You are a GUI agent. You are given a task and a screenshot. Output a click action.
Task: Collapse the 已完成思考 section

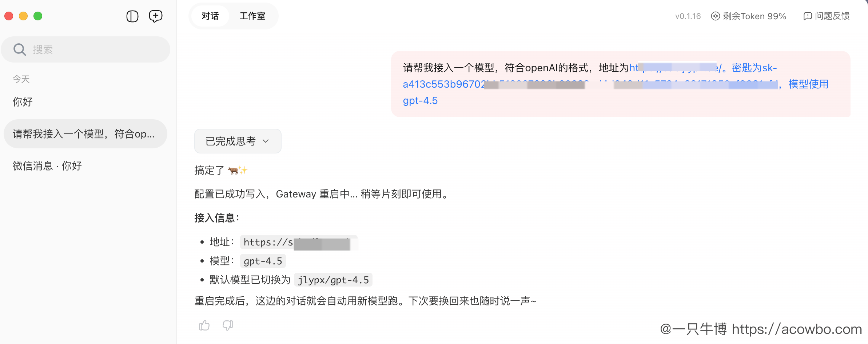[x=237, y=141]
